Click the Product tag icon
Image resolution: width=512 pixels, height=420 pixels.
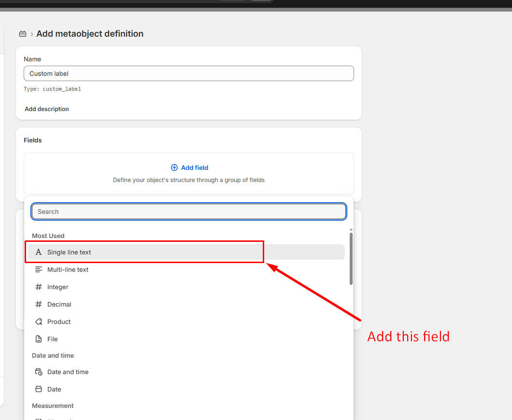point(39,322)
